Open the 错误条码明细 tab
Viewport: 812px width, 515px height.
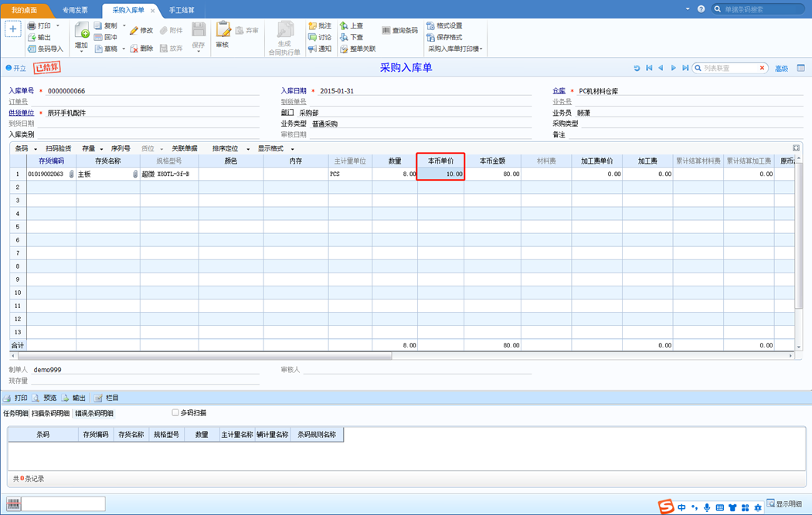(93, 413)
